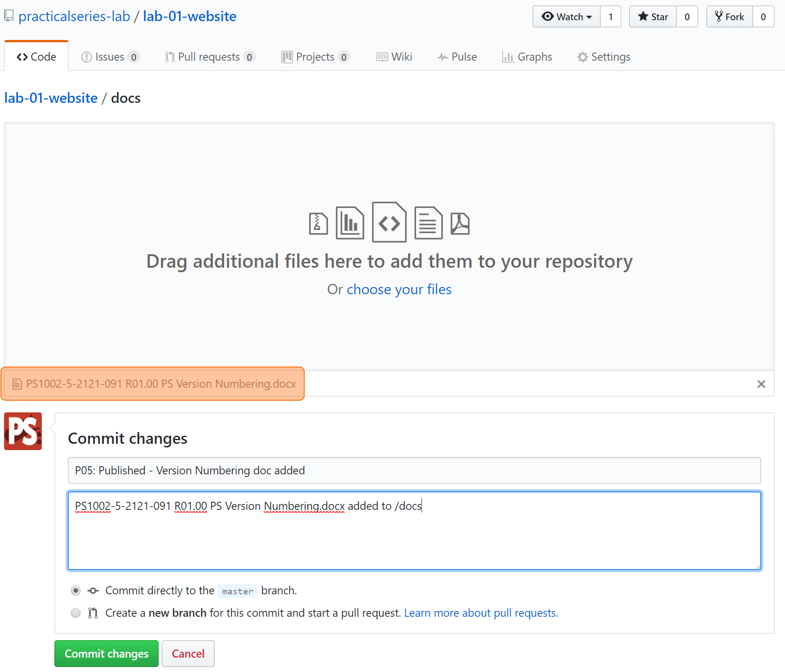Click the code file icon in drop zone

pos(390,222)
